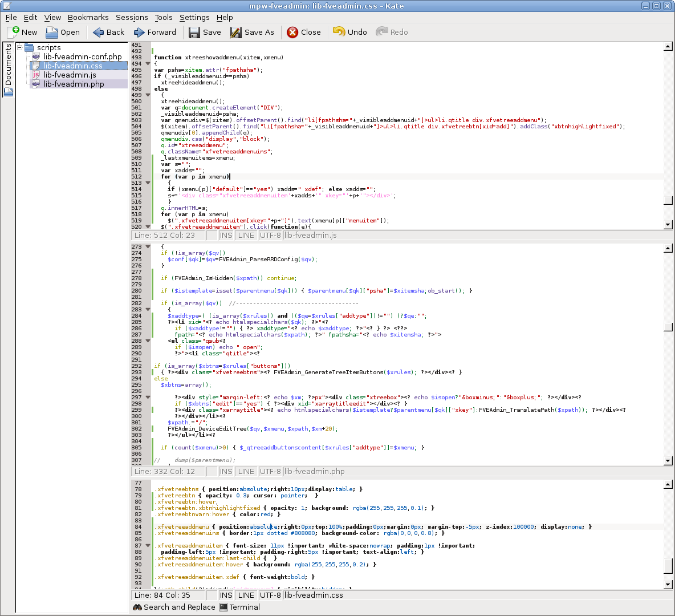Click the lib-fveadmin-conf.php file icon
This screenshot has height=616, width=675.
tap(36, 56)
